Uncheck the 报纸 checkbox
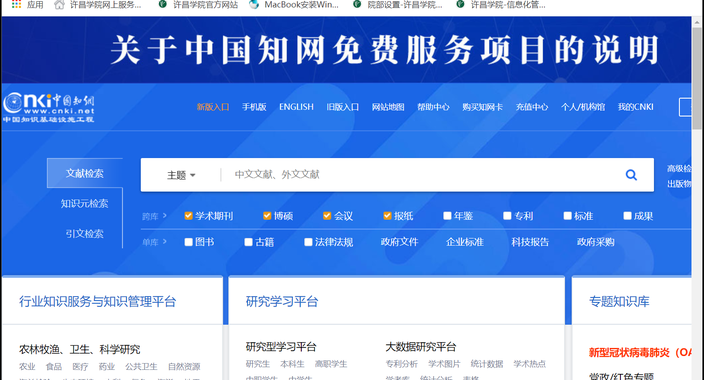 click(387, 216)
